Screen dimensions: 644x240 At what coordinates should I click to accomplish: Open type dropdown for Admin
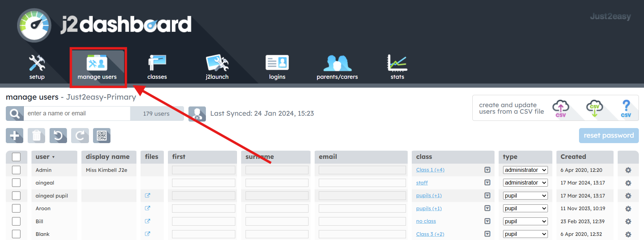pos(525,170)
